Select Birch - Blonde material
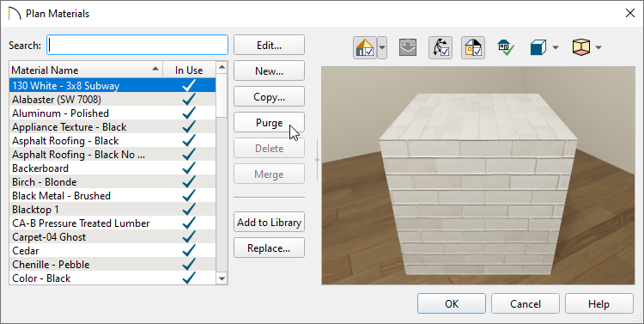 [112, 181]
